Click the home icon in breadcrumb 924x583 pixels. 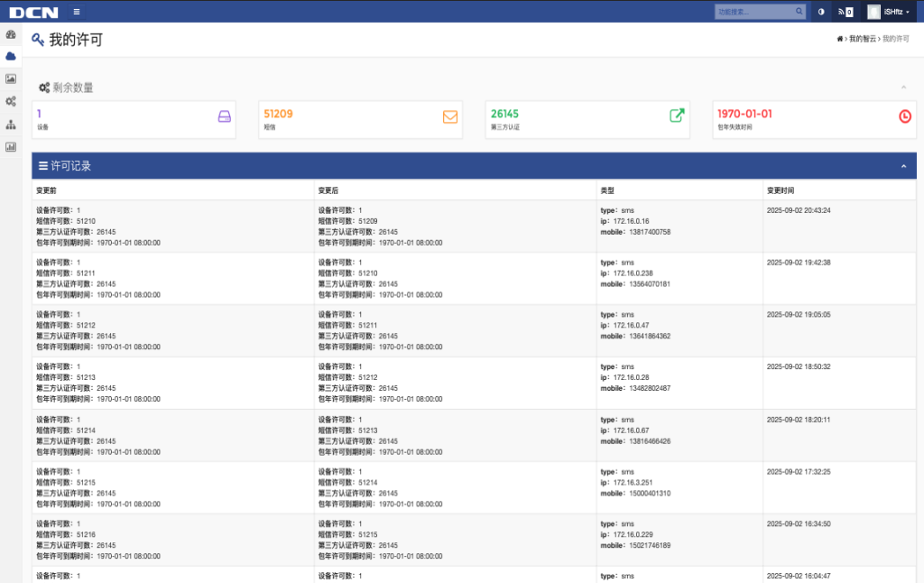coord(840,40)
